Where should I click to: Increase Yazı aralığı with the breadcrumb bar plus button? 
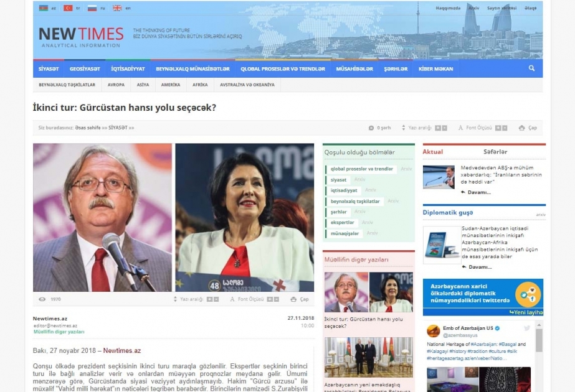[x=438, y=128]
